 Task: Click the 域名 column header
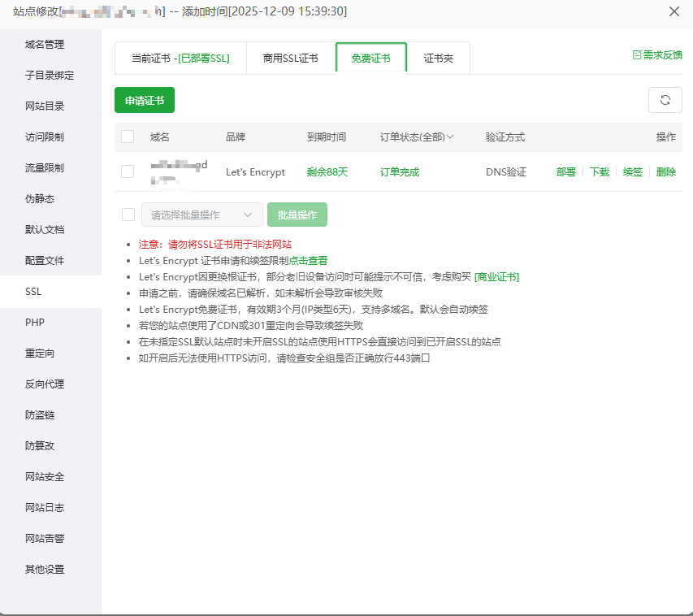point(159,137)
